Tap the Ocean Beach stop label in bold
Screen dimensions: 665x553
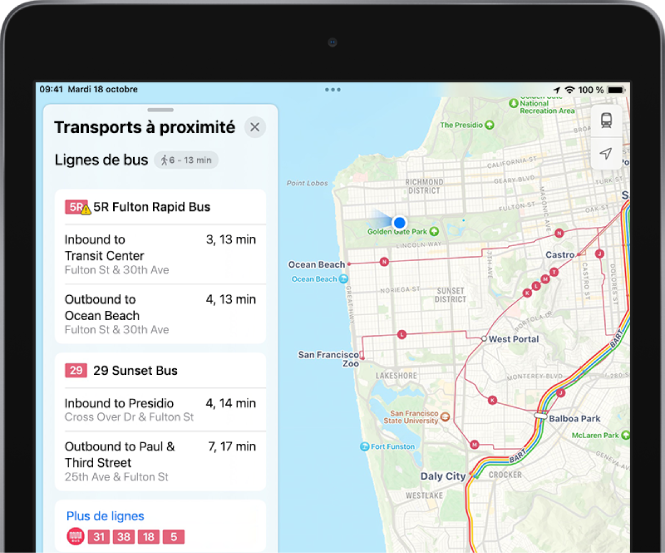click(317, 265)
